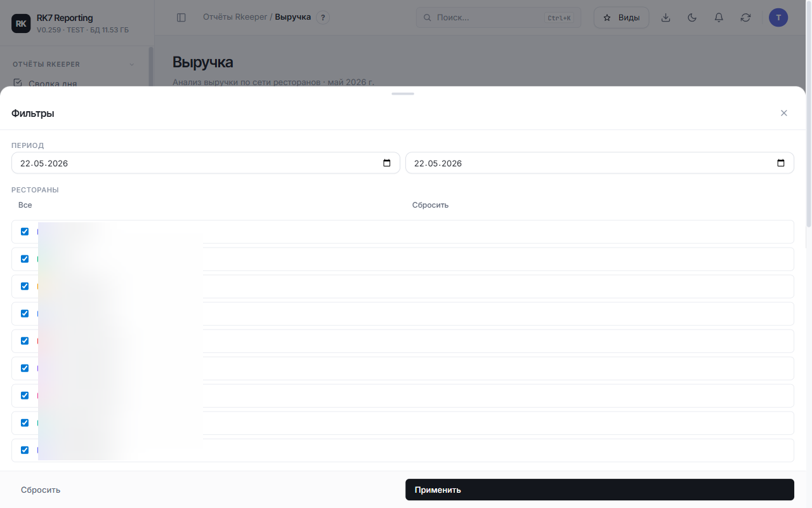Toggle the sidebar panel icon
The height and width of the screenshot is (508, 812).
(x=181, y=18)
